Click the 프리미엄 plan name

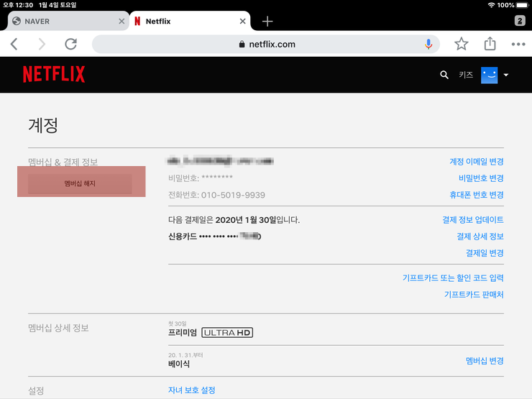click(183, 332)
